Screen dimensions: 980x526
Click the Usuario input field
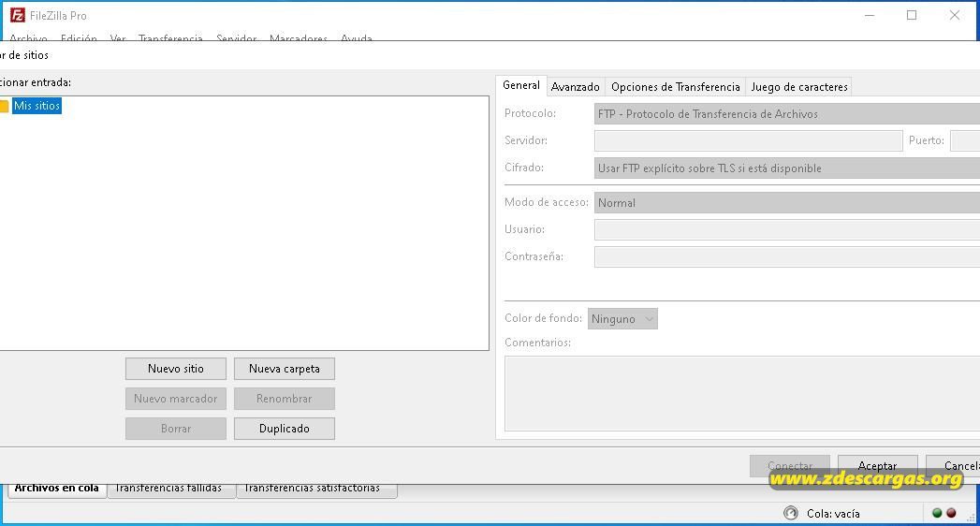click(787, 229)
